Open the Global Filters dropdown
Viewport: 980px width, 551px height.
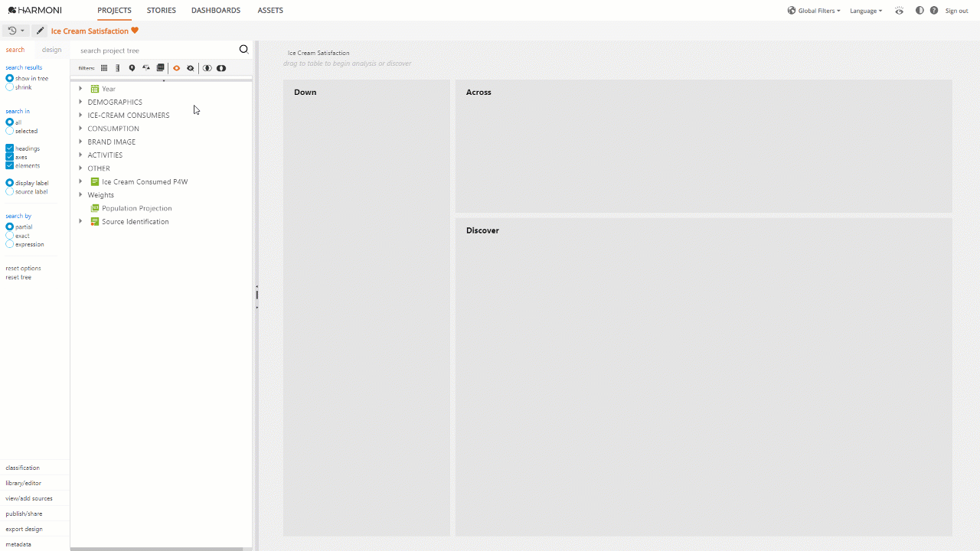click(814, 11)
